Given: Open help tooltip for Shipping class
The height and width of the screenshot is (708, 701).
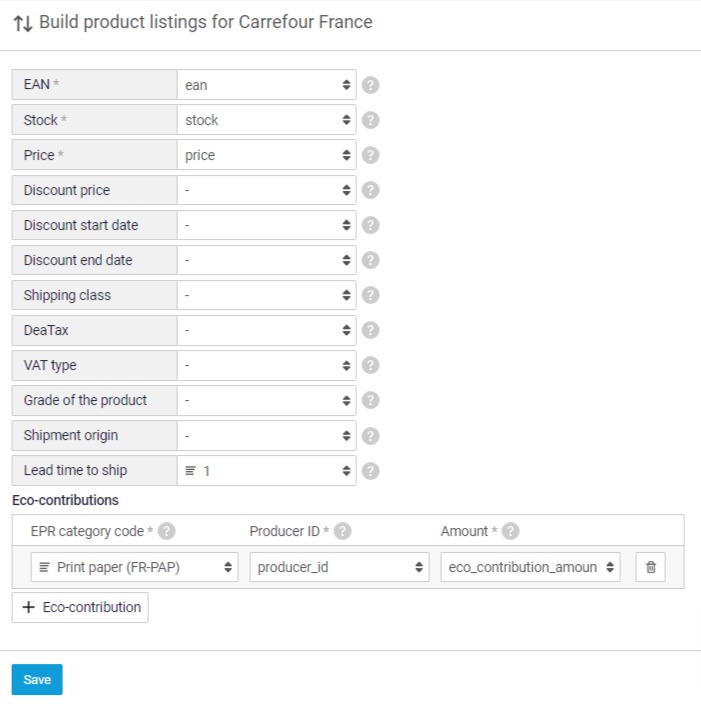Looking at the screenshot, I should tap(370, 295).
